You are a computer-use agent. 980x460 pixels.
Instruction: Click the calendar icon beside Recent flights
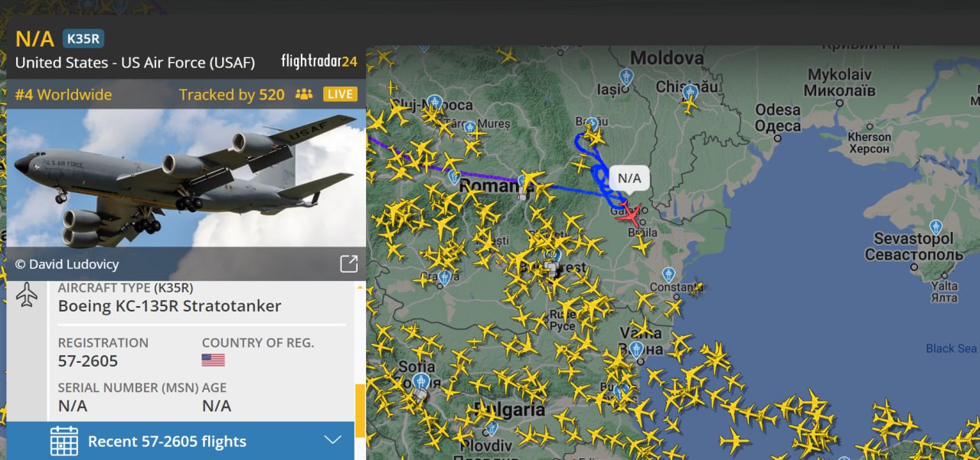64,442
